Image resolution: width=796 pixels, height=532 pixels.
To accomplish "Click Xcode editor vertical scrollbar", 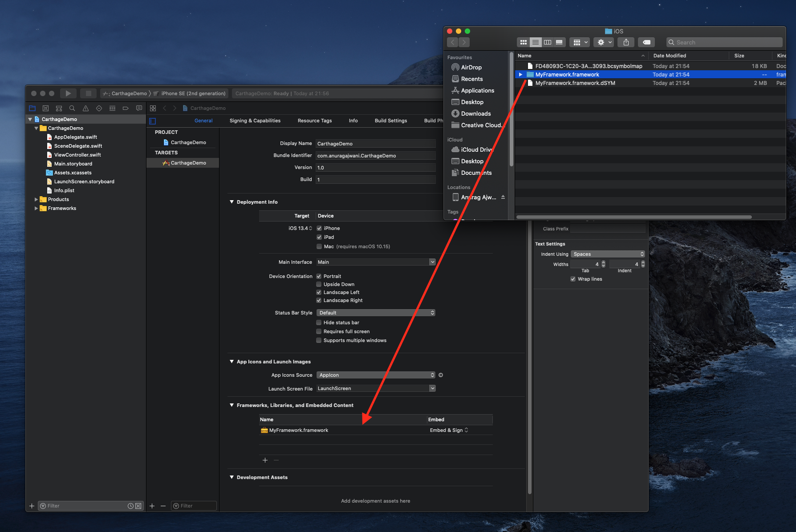I will pos(529,358).
